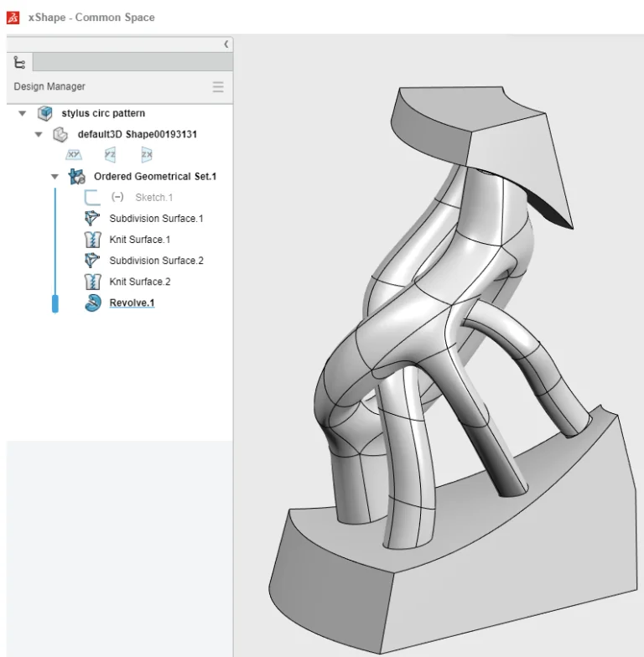Viewport: 644px width, 657px height.
Task: Click the YZ plane icon
Action: pos(110,155)
